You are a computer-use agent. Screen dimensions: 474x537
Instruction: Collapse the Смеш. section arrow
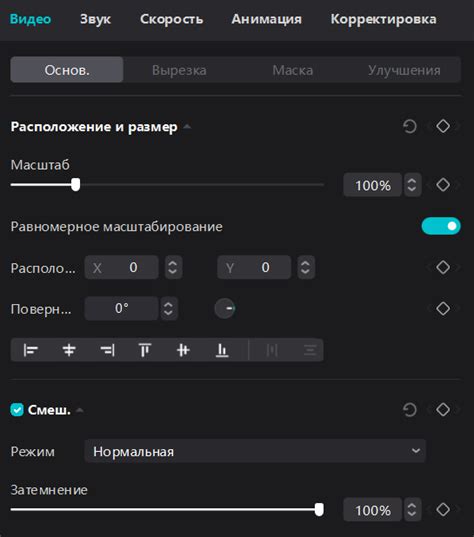pos(80,410)
